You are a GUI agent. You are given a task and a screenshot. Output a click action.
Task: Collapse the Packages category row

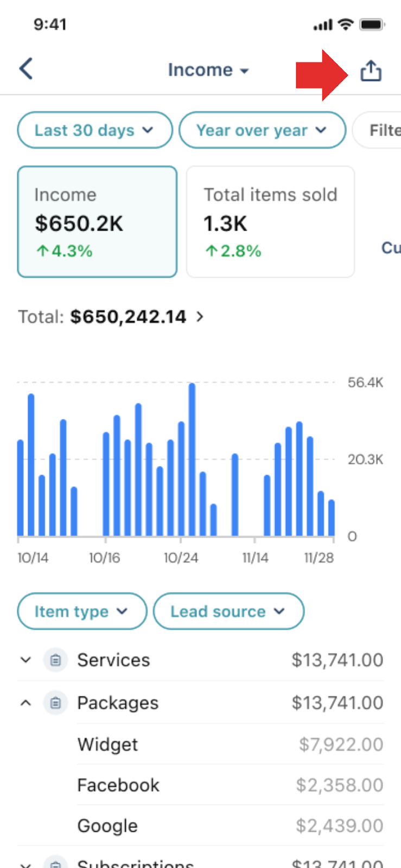click(26, 703)
